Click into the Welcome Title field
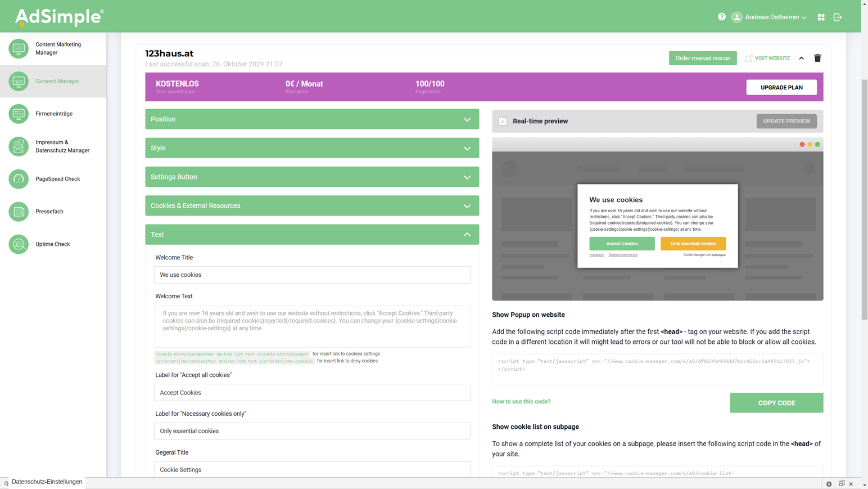 312,275
